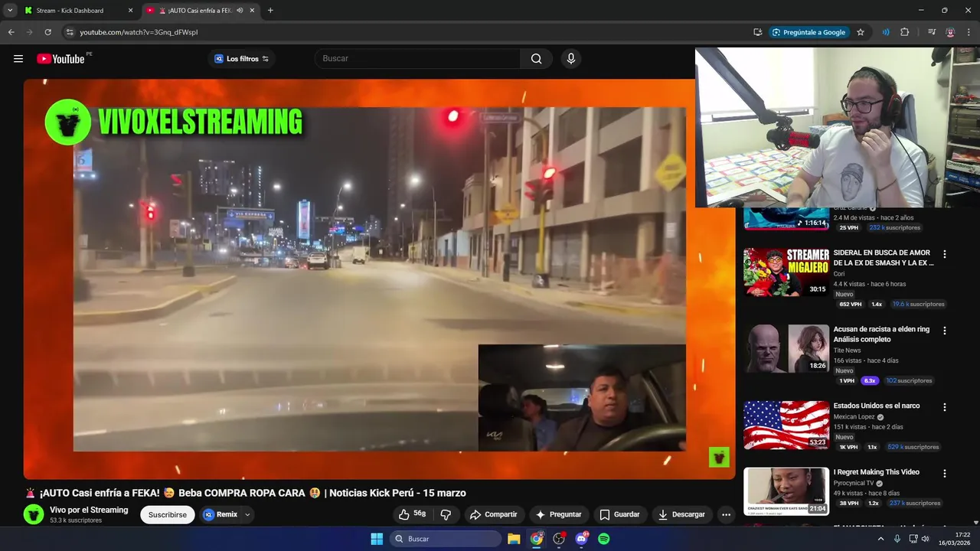The height and width of the screenshot is (551, 980).
Task: Close the Kick Dashboard tab
Action: (x=130, y=10)
